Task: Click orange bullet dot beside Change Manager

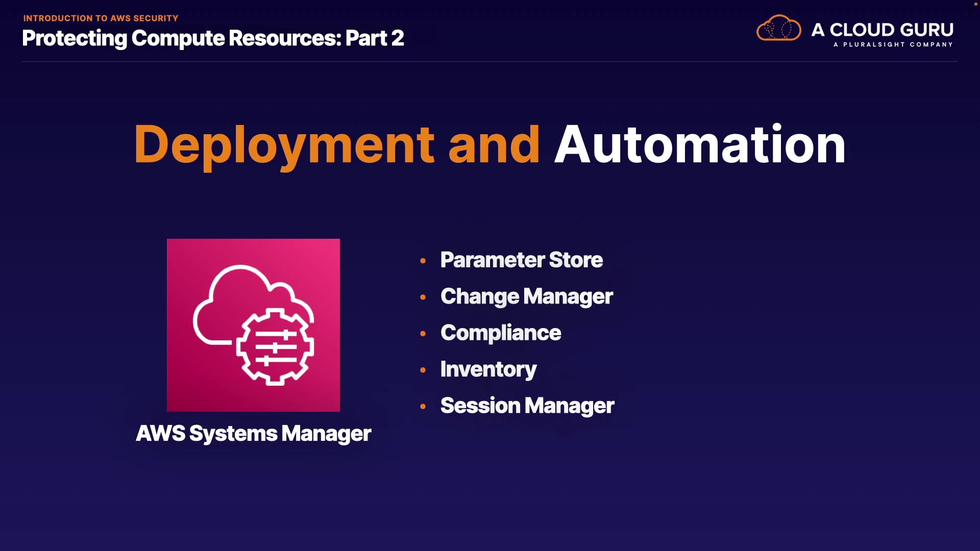Action: click(x=423, y=297)
